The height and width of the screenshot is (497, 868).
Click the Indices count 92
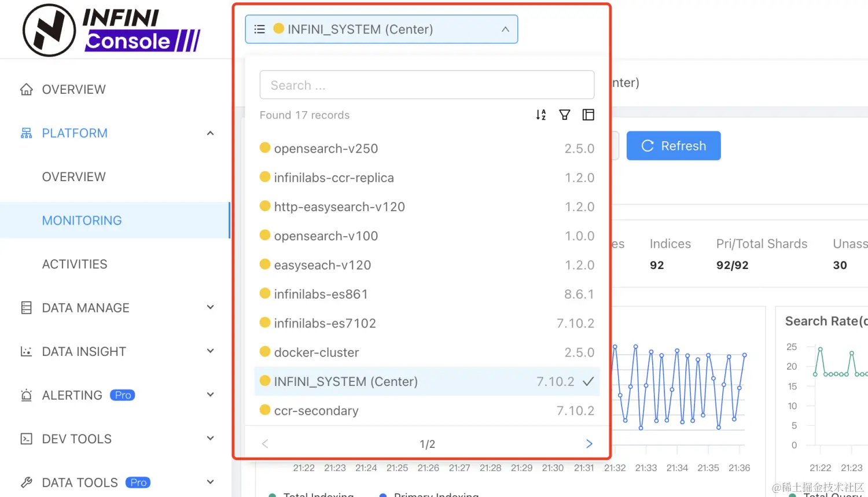[x=657, y=265]
